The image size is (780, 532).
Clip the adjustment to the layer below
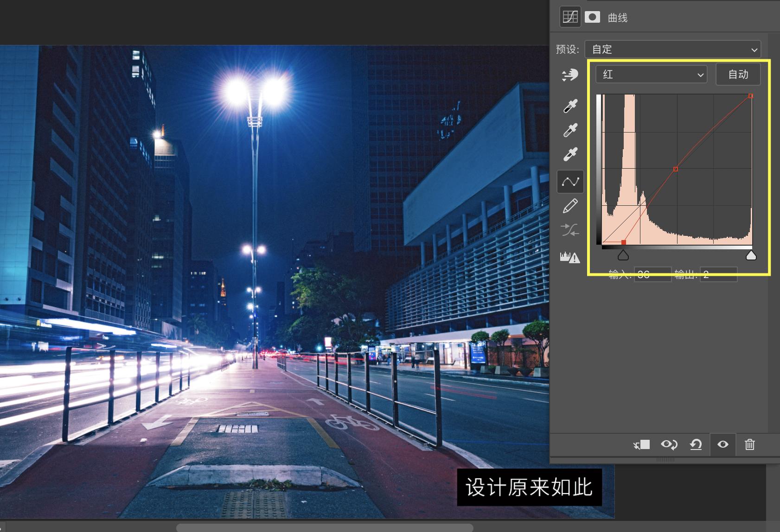click(642, 444)
